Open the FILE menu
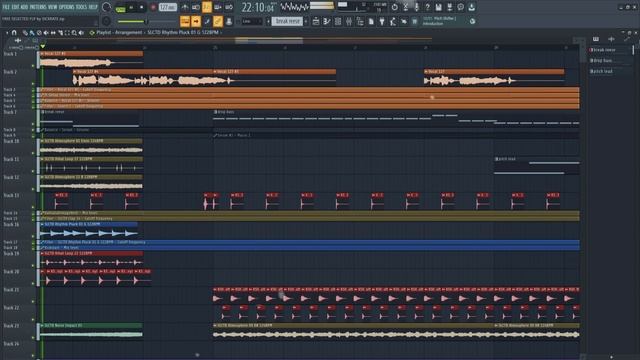Screen dimensions: 640x360 click(x=6, y=7)
